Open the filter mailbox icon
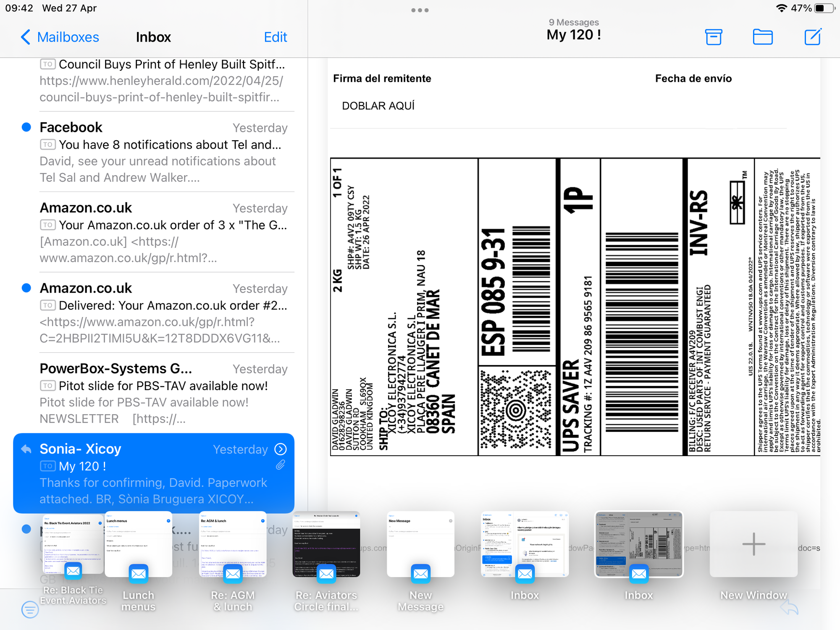 [x=30, y=609]
